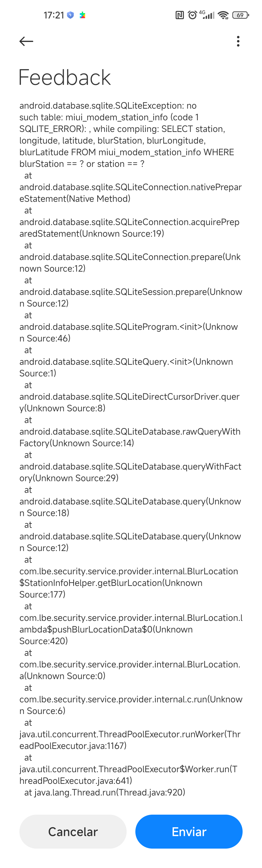This screenshot has width=262, height=868.
Task: Tap the 4G signal strength icon
Action: point(207,15)
